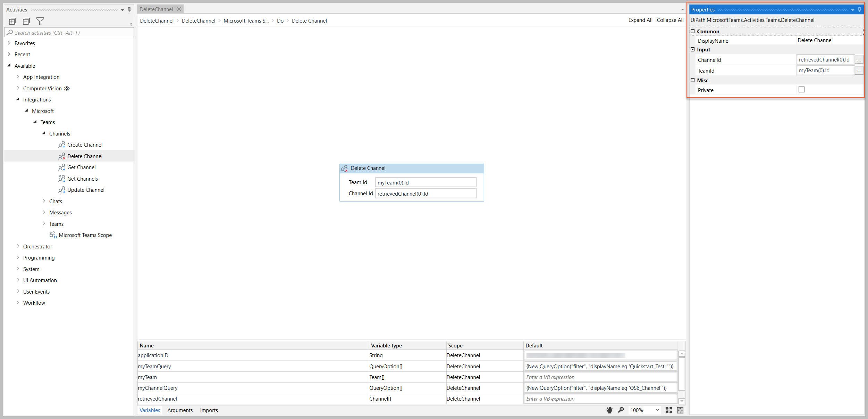Click the Expand All activities icon
Screen dimensions: 868x419
pos(12,21)
